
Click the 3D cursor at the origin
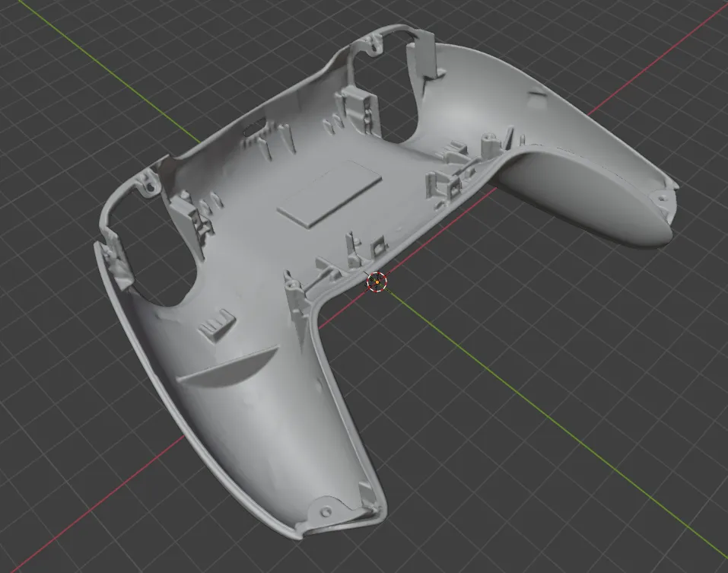(377, 282)
